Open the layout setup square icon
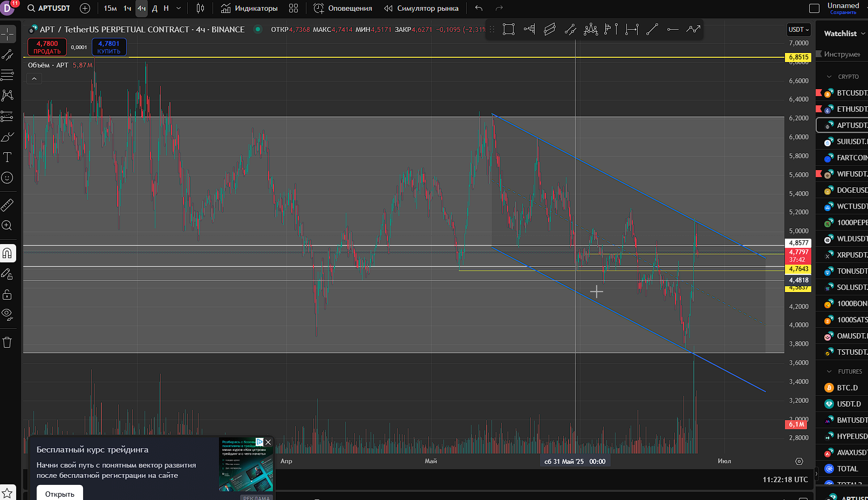This screenshot has width=868, height=500. [x=814, y=8]
